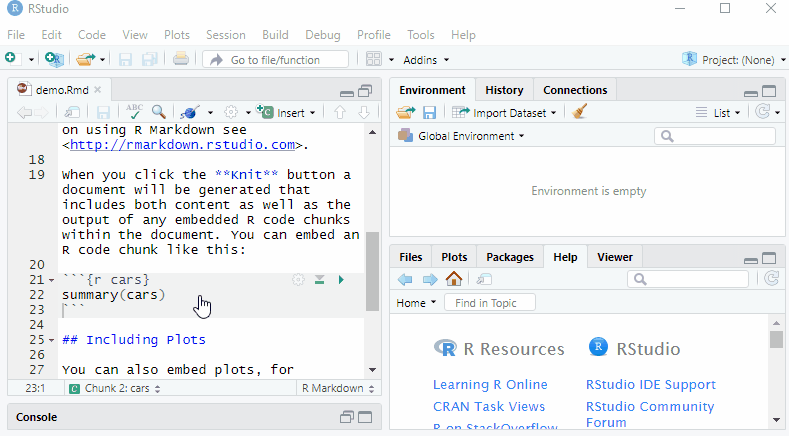Click the Knit yarn ball icon

point(190,112)
